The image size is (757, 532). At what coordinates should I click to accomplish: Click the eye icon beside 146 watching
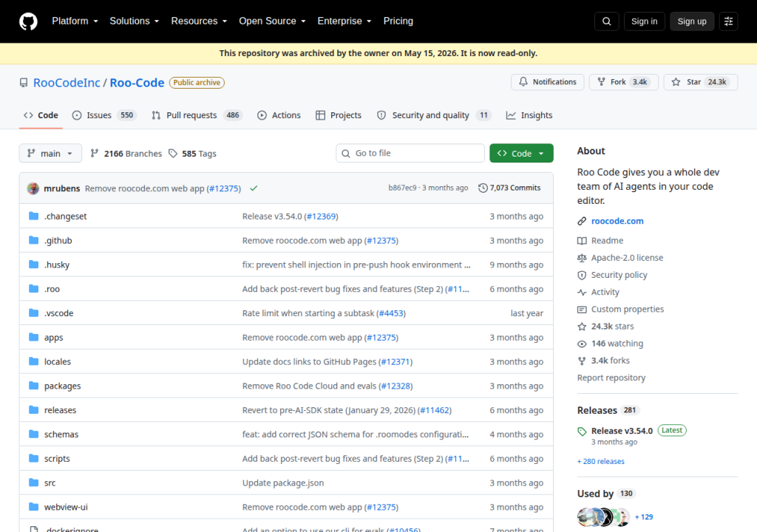coord(582,344)
